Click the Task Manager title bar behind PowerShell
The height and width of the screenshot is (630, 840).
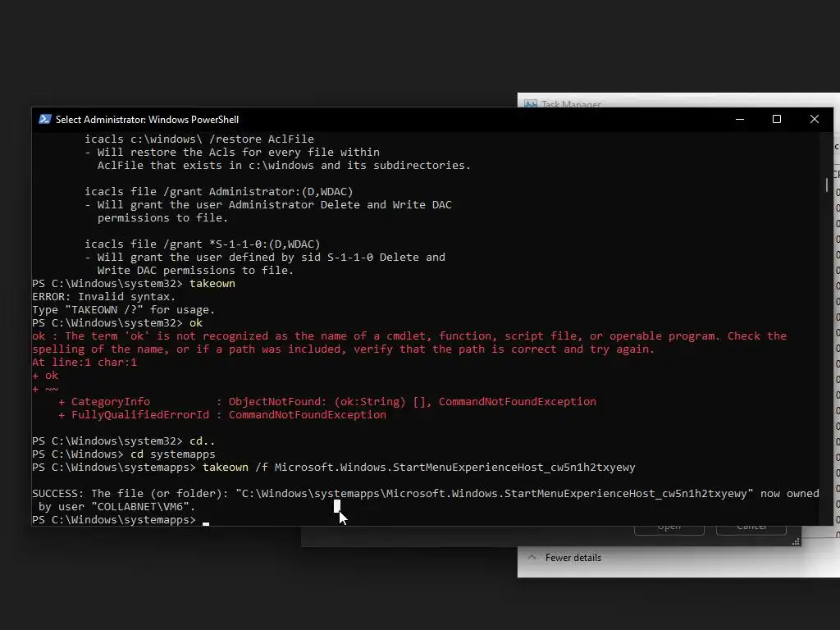click(680, 100)
